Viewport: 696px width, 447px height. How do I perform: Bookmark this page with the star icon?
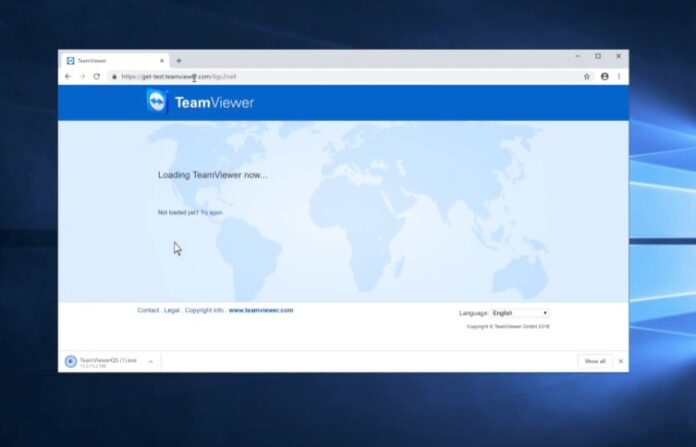[x=587, y=76]
